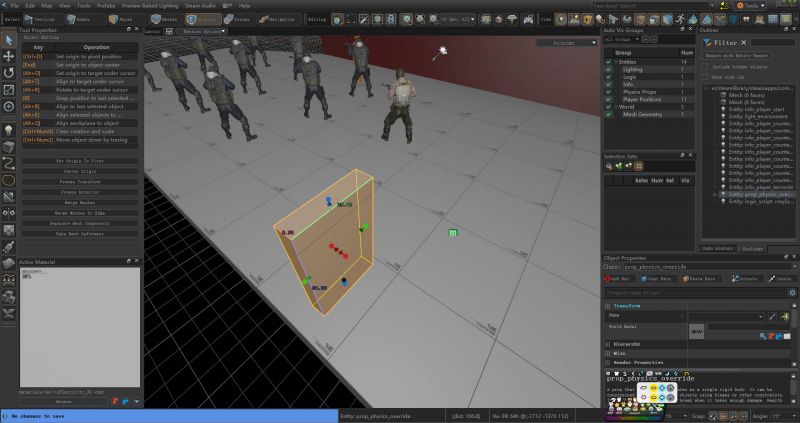Select the Block cube tool

pos(8,147)
